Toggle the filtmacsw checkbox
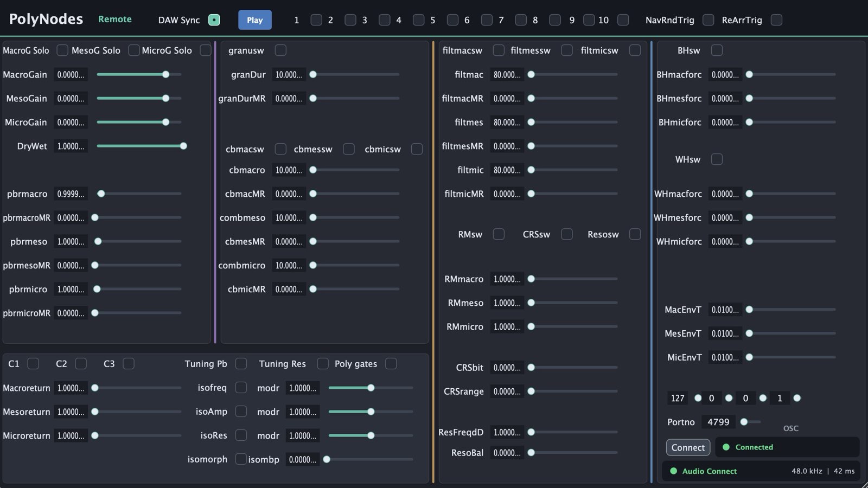 coord(499,50)
